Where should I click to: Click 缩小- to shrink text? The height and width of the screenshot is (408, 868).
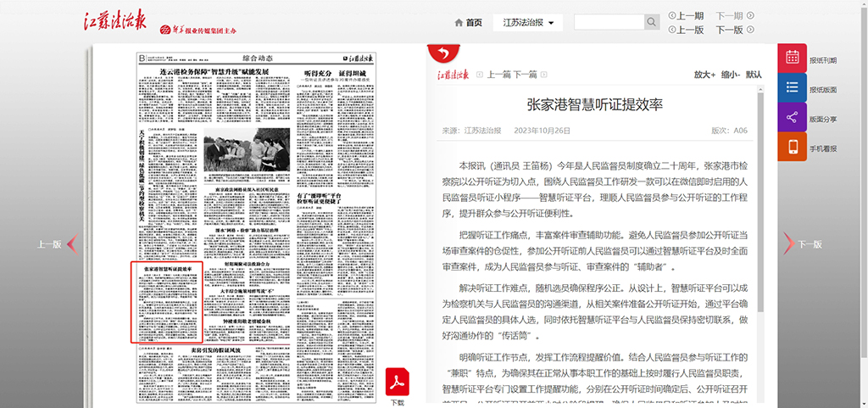click(730, 75)
